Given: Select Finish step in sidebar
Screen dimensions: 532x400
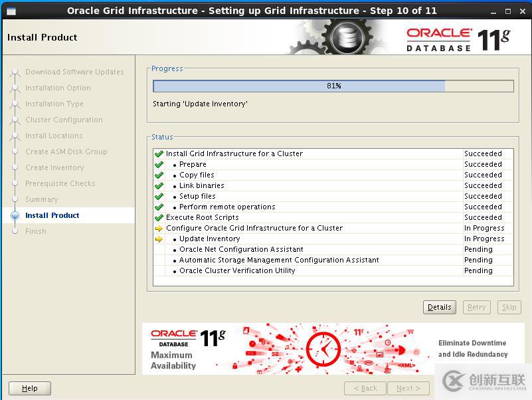Looking at the screenshot, I should point(36,232).
